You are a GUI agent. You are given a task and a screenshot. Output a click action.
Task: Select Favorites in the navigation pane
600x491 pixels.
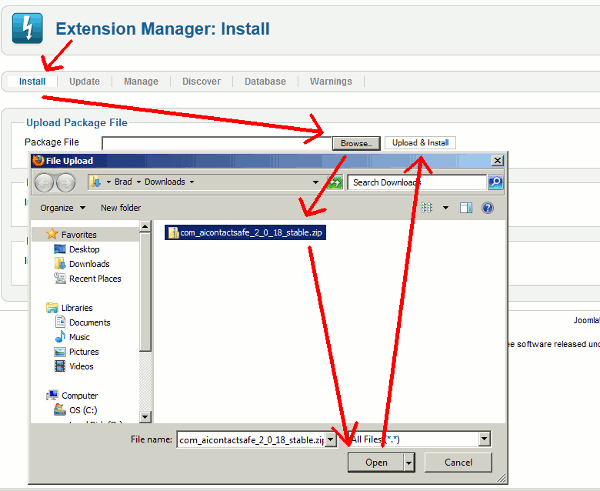[79, 235]
